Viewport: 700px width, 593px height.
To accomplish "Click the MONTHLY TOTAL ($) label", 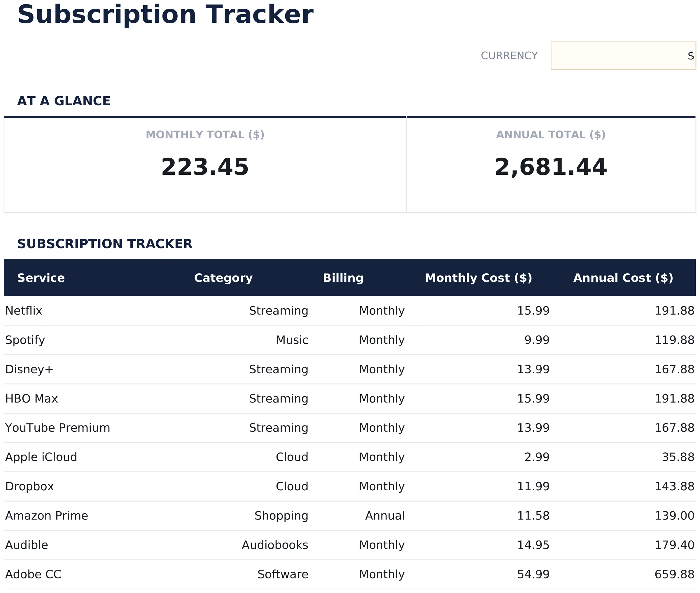I will [205, 135].
